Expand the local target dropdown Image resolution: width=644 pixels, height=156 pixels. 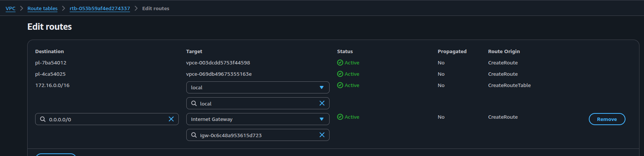click(x=322, y=87)
